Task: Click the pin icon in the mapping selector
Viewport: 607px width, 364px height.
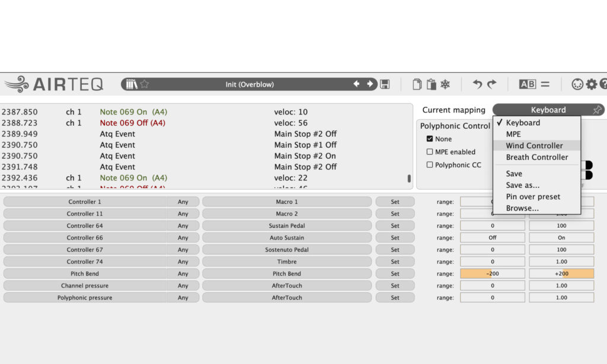Action: tap(597, 110)
